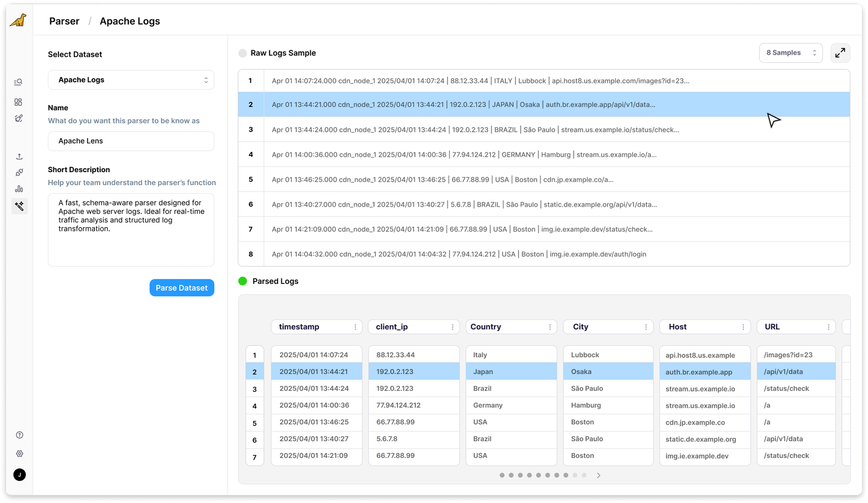Click parsed cell 77.94.124.212
868x503 pixels.
pyautogui.click(x=414, y=405)
